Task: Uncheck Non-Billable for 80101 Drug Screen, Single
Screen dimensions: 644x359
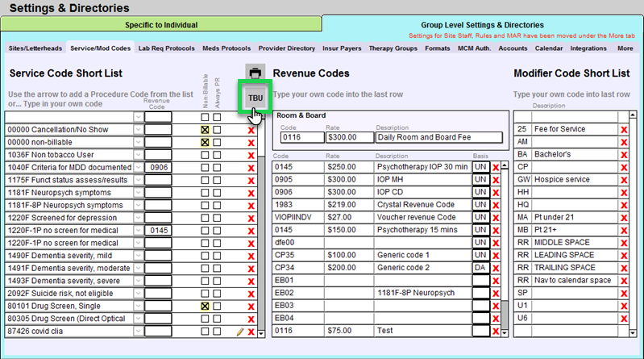Action: coord(205,307)
